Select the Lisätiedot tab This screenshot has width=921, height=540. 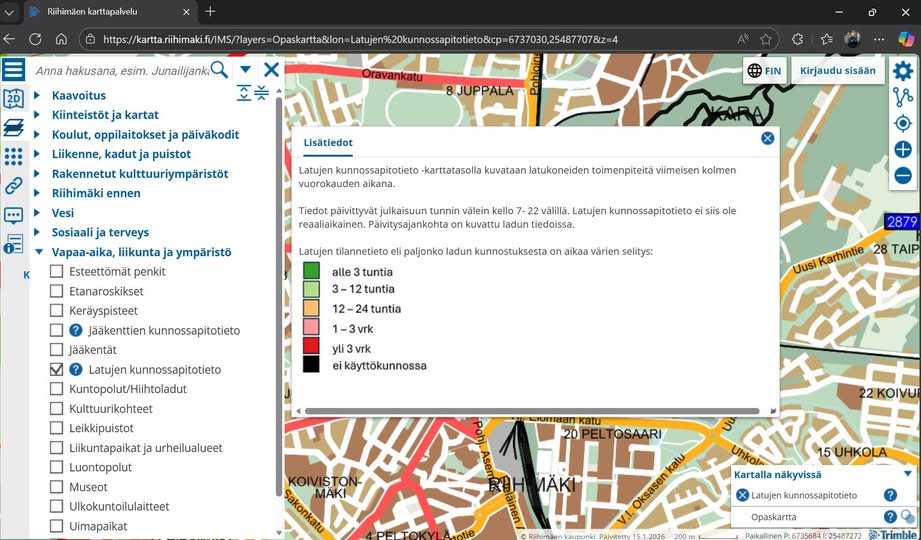coord(328,143)
